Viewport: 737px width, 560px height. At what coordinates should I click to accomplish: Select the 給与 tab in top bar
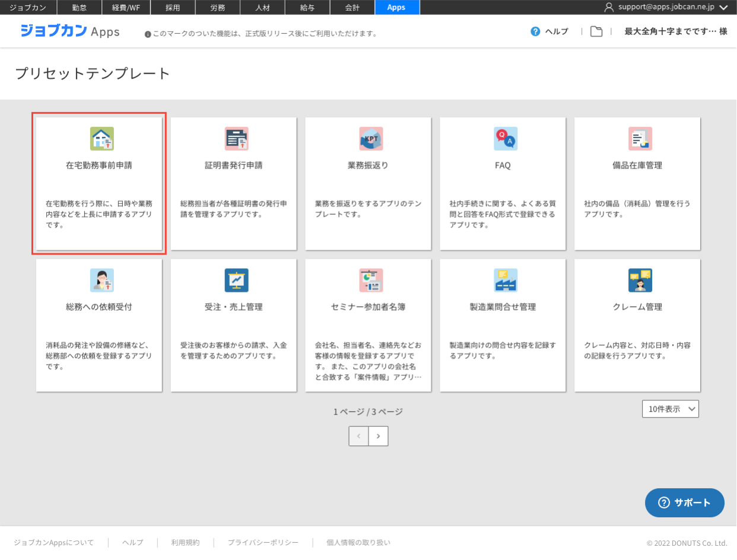pyautogui.click(x=307, y=7)
